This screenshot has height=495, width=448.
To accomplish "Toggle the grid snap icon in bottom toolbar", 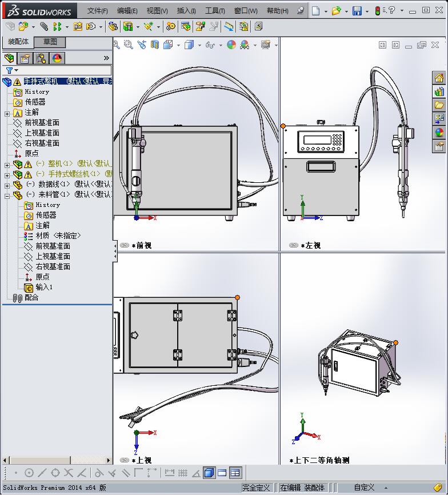I will click(183, 473).
